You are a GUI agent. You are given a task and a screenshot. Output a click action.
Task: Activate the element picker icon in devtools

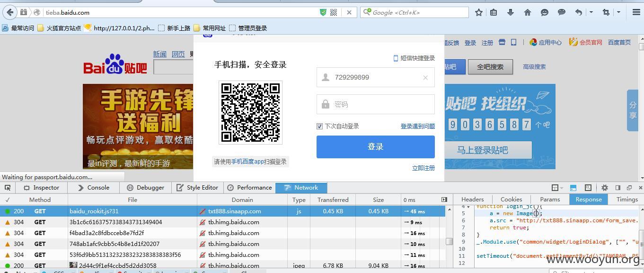8,188
